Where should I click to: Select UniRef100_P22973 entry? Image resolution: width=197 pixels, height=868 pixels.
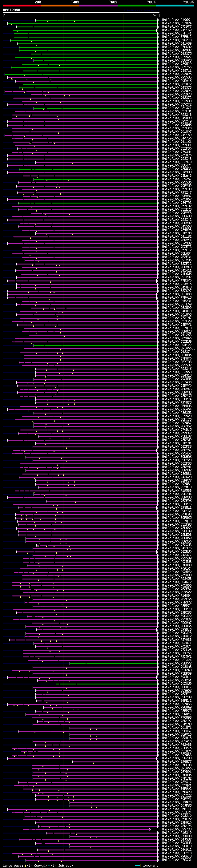[176, 94]
